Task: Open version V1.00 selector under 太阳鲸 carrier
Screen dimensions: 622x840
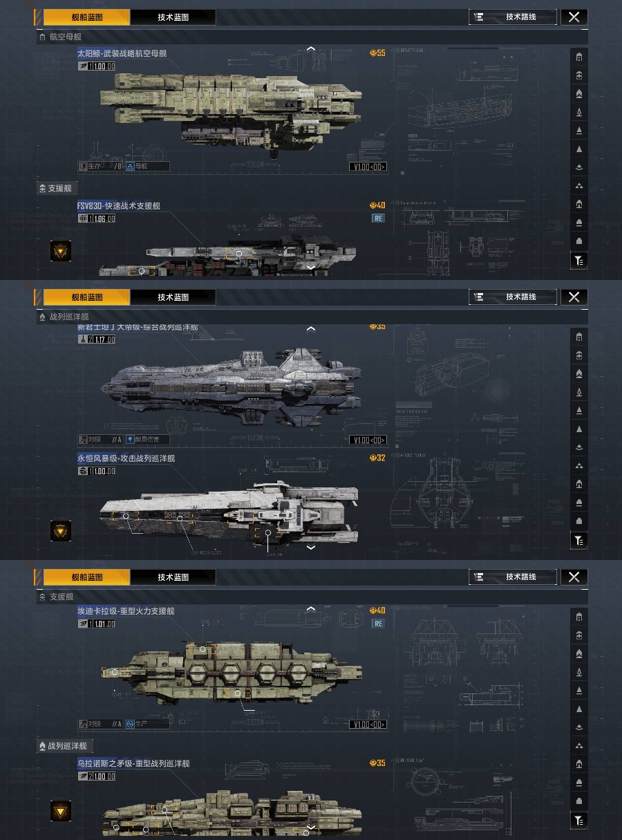Action: coord(368,167)
